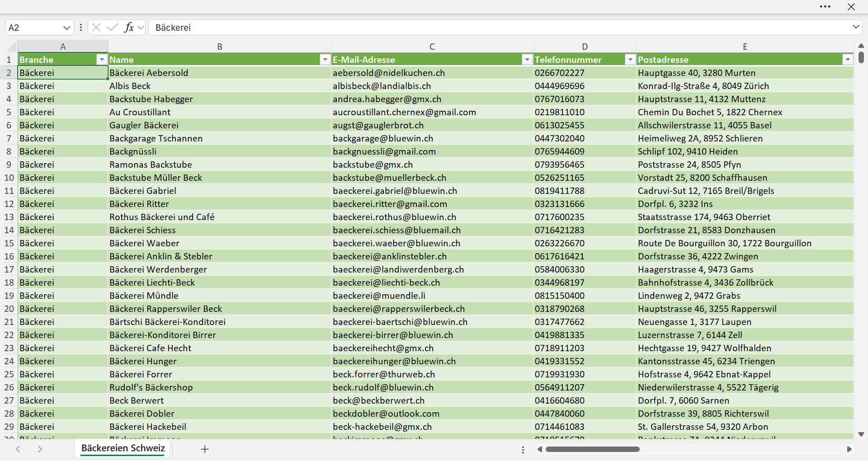The image size is (868, 461).
Task: Open the Name Box dropdown arrow
Action: [66, 28]
